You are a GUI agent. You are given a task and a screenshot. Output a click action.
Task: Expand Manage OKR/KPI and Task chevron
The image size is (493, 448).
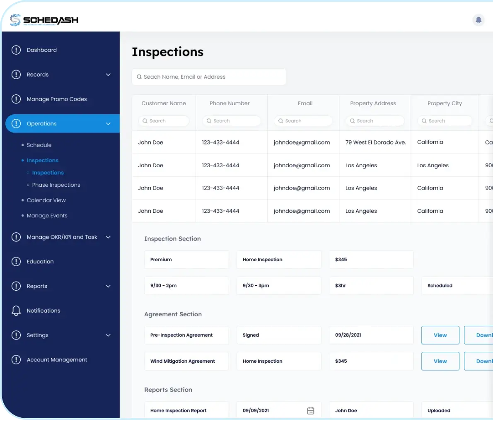tap(108, 237)
